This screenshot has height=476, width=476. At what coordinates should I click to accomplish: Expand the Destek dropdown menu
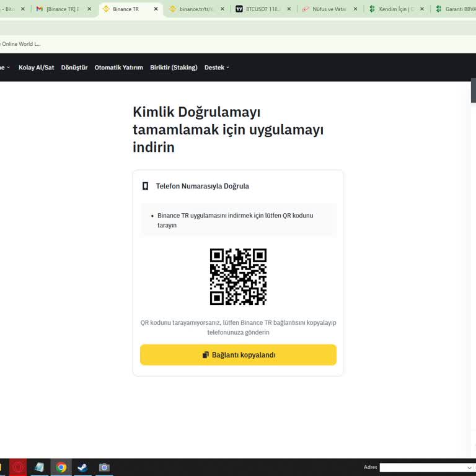click(216, 68)
